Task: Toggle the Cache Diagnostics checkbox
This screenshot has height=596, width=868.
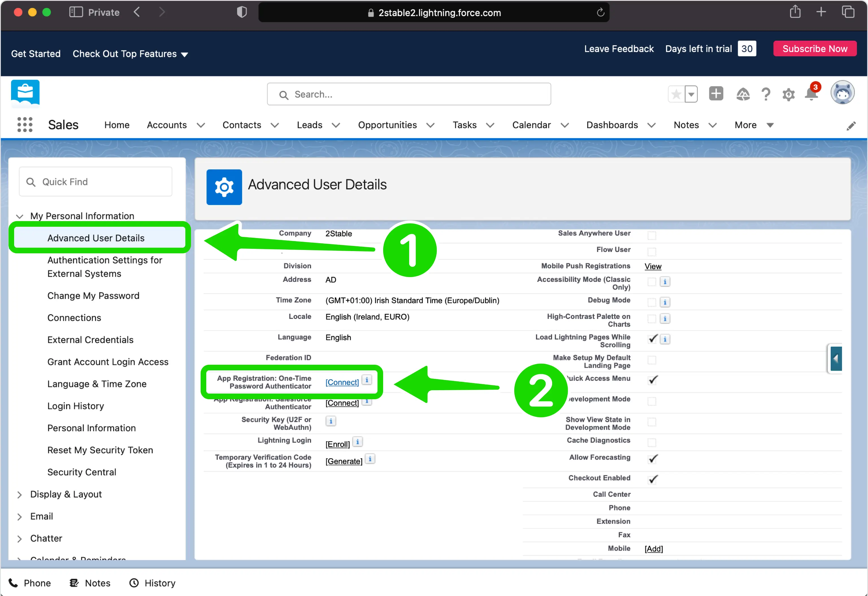Action: pyautogui.click(x=652, y=442)
